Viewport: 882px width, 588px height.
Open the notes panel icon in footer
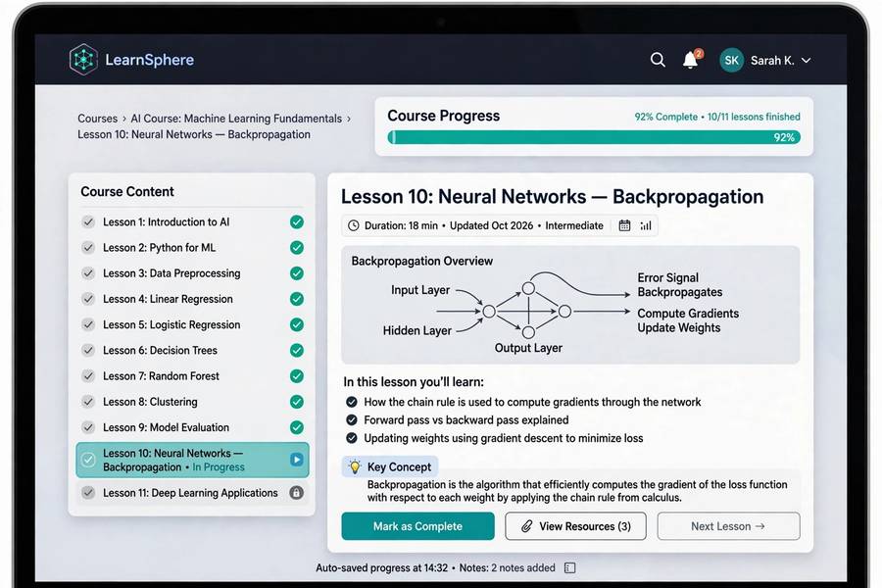[569, 567]
